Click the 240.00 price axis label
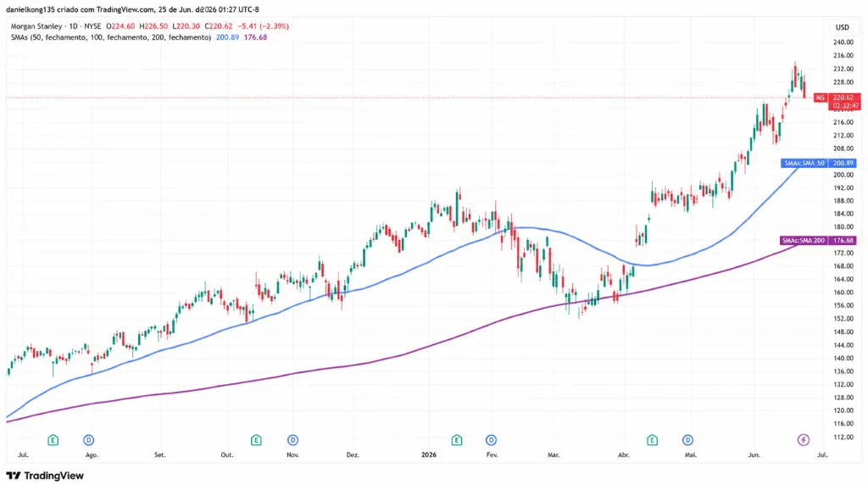The height and width of the screenshot is (485, 868). [843, 42]
